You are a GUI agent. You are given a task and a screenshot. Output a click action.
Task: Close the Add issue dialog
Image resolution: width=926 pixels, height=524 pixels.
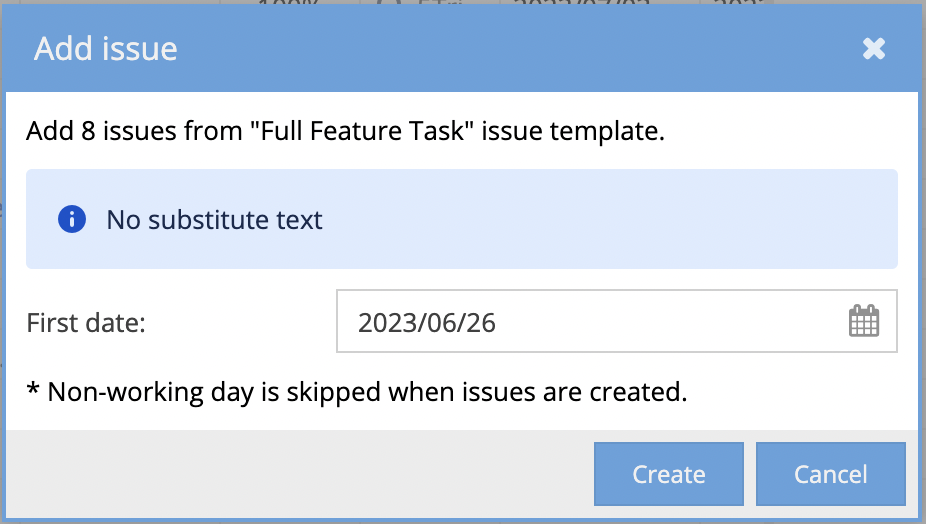tap(874, 49)
